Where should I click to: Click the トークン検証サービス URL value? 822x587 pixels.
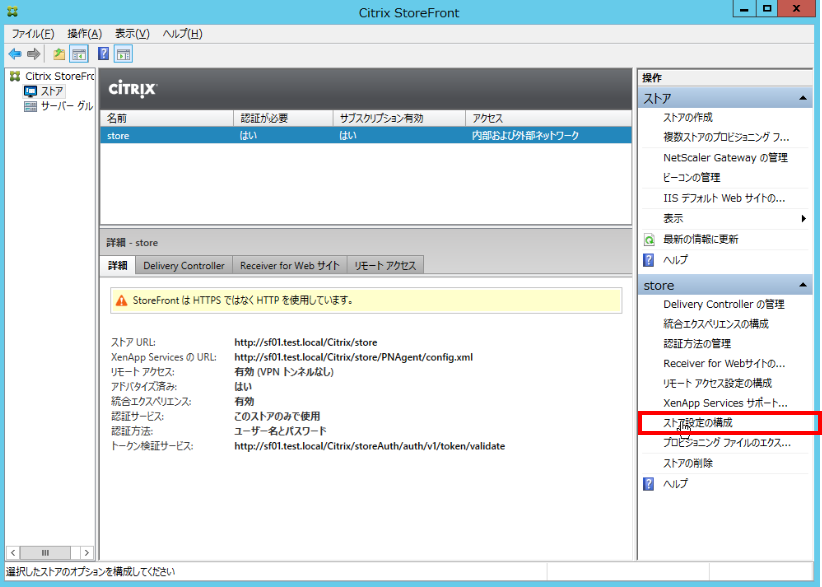point(370,447)
